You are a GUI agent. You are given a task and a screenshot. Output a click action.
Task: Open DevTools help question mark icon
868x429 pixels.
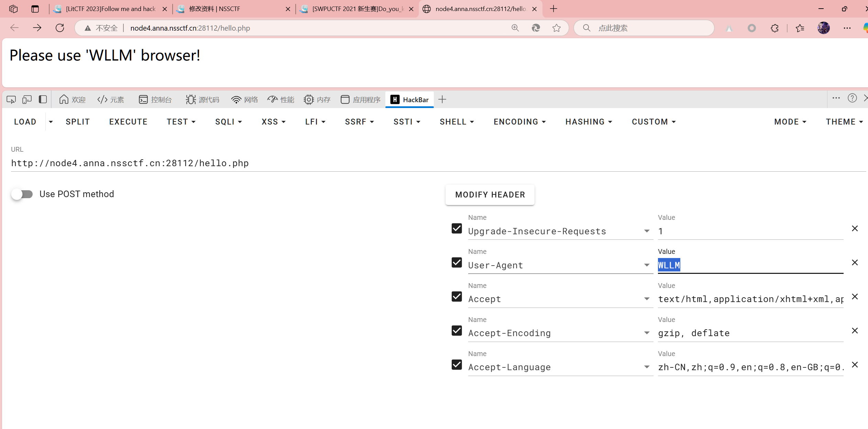point(852,98)
